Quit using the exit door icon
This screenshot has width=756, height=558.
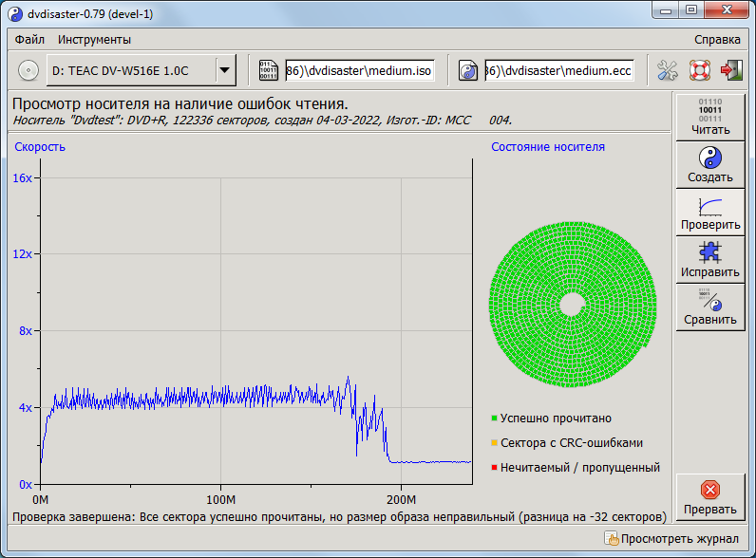click(730, 70)
